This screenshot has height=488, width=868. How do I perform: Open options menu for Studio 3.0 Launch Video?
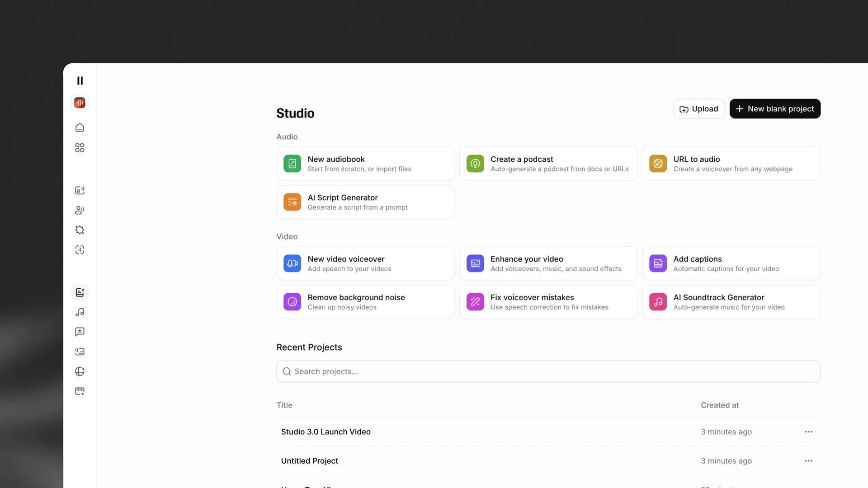point(808,432)
